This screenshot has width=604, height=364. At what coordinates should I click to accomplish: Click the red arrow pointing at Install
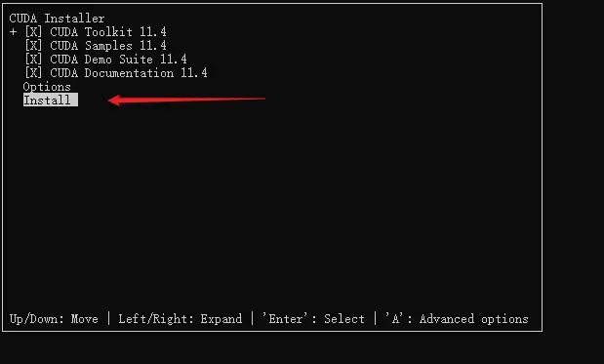186,101
